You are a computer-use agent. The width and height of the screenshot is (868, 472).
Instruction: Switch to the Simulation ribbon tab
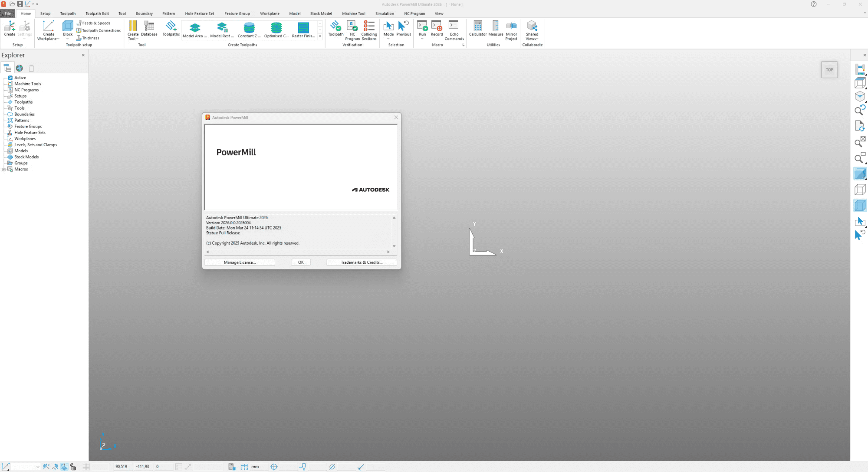385,13
